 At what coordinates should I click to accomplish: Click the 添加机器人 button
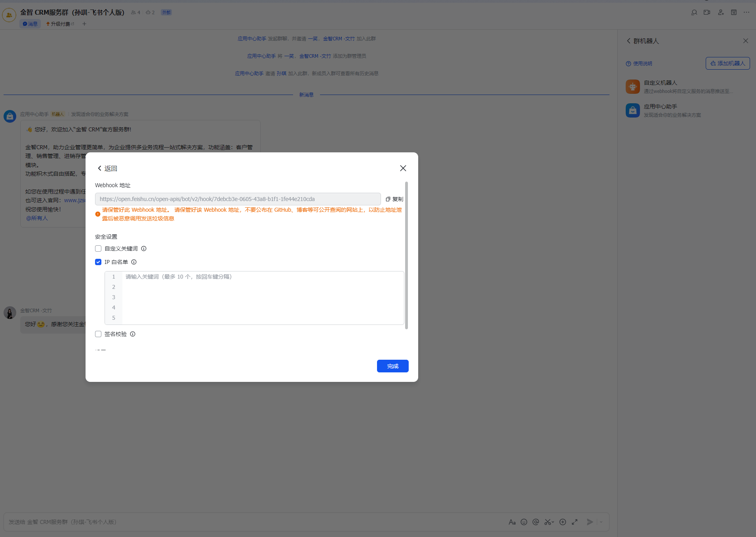click(x=727, y=63)
